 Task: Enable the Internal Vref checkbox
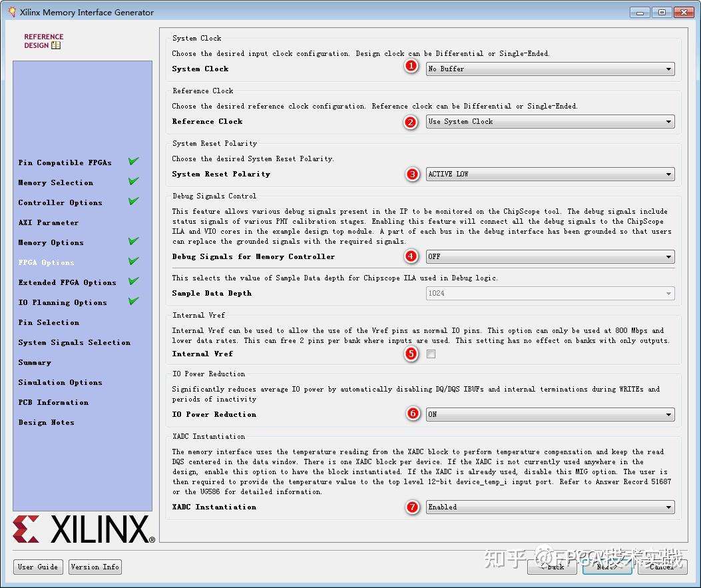(x=431, y=354)
